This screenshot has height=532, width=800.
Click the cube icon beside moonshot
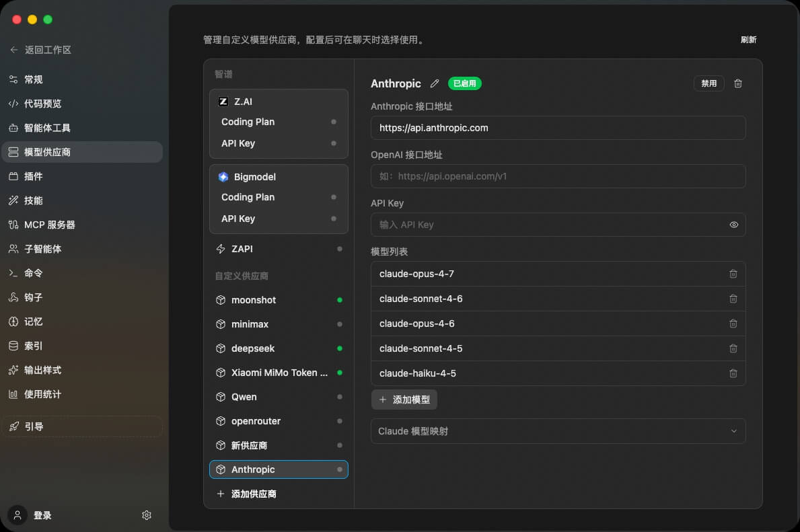(221, 300)
